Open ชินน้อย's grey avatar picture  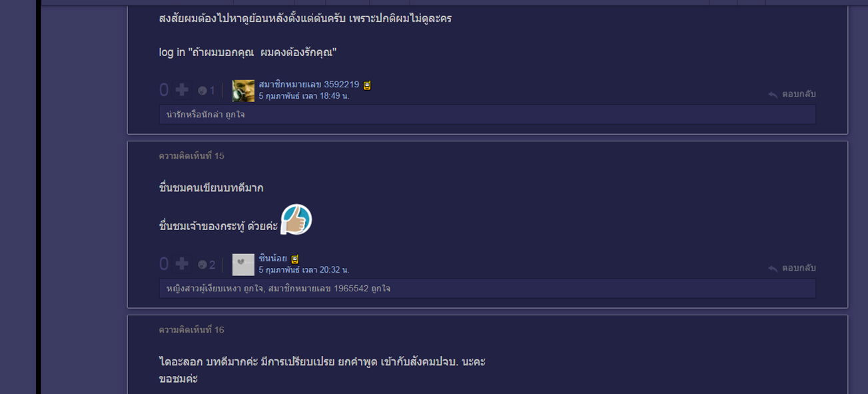243,265
